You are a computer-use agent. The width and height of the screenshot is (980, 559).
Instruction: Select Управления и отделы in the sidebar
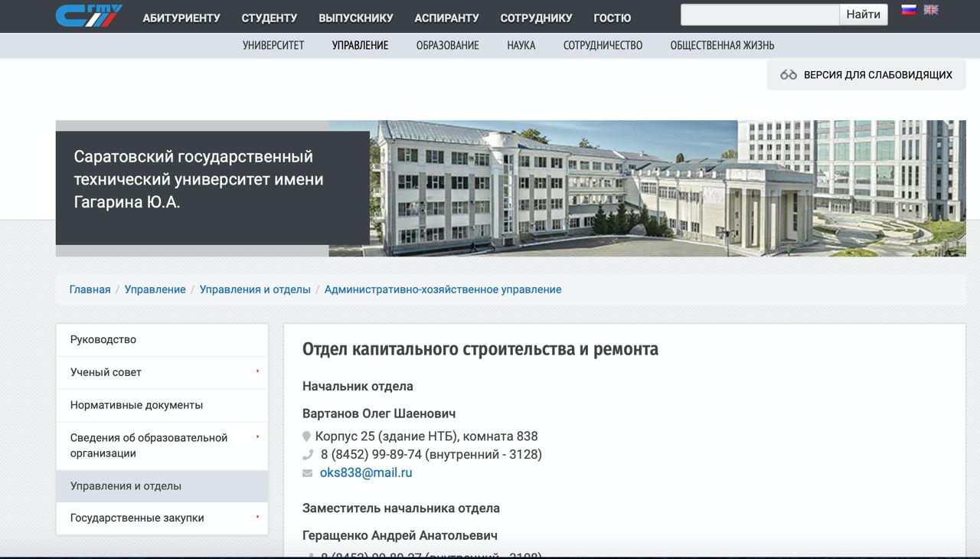click(162, 486)
